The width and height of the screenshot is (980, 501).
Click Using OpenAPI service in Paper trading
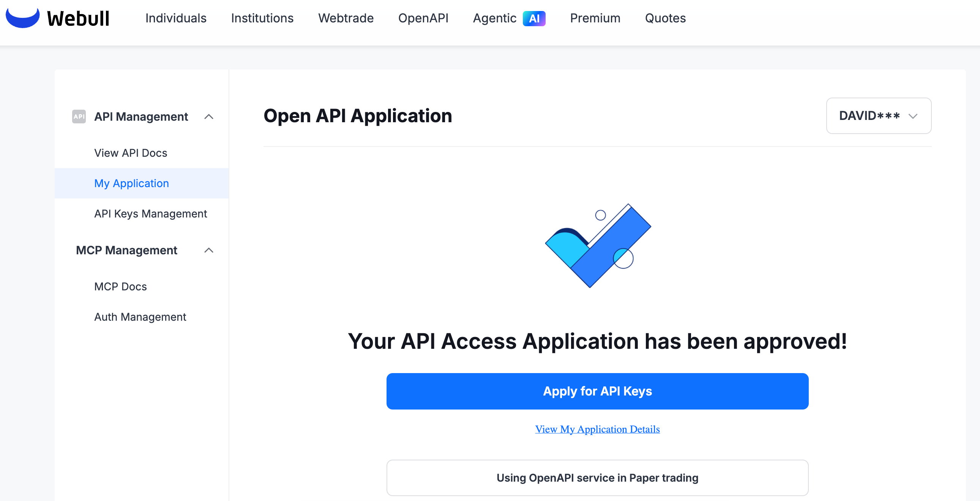pos(597,478)
